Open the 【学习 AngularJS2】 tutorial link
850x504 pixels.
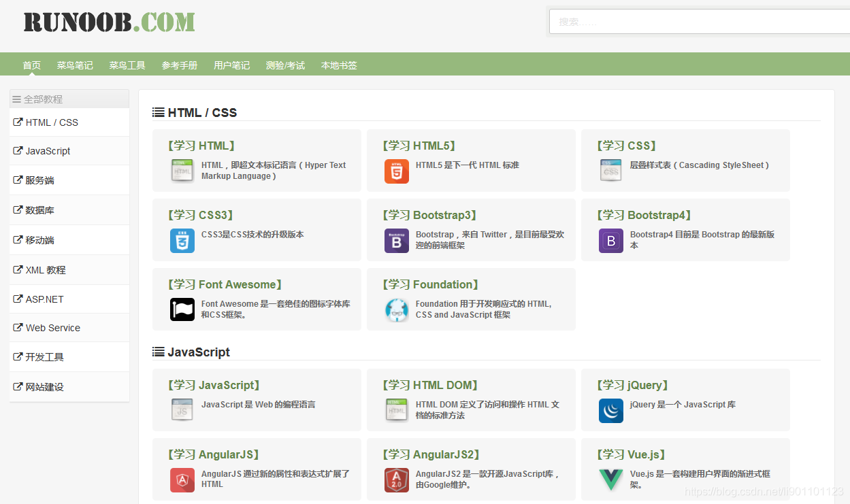[x=431, y=454]
